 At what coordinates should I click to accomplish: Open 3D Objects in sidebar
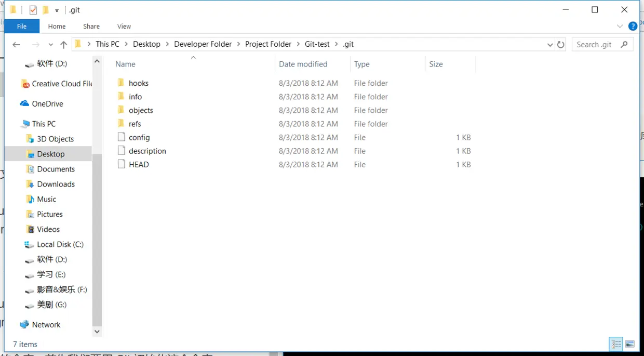(x=50, y=139)
